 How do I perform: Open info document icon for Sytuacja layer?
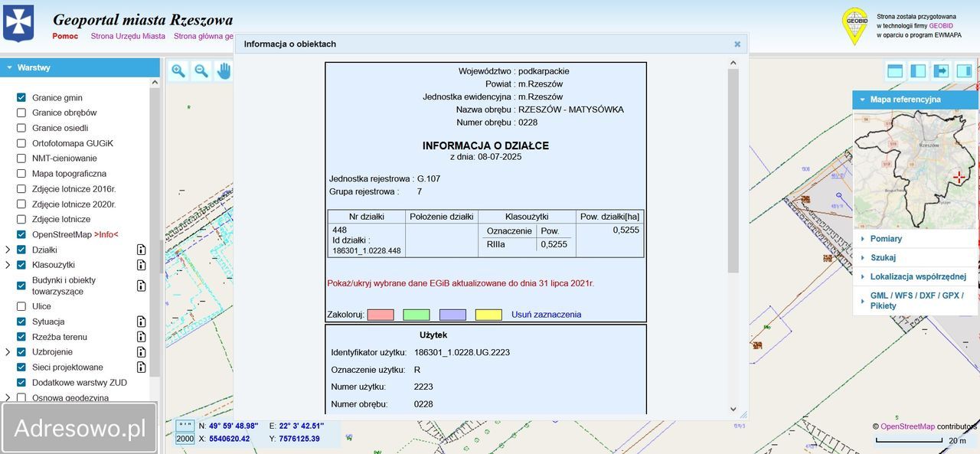point(141,322)
